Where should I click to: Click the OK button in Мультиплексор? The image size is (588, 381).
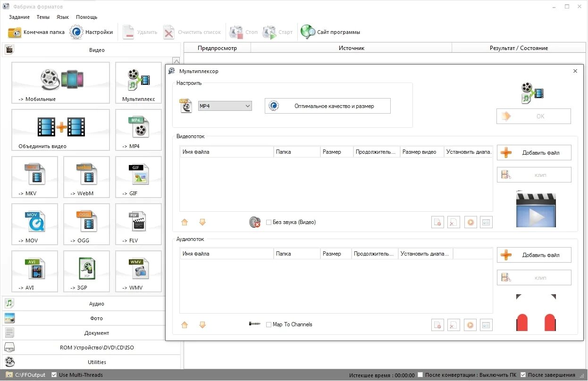click(x=534, y=116)
